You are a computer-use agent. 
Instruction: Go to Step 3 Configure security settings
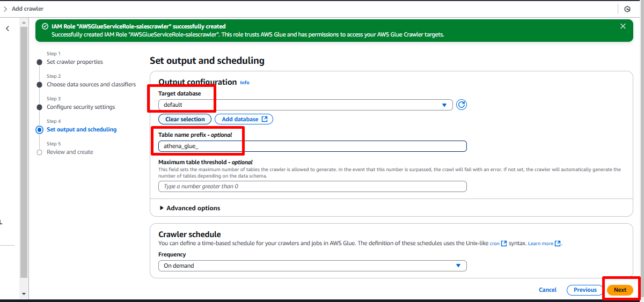point(80,107)
